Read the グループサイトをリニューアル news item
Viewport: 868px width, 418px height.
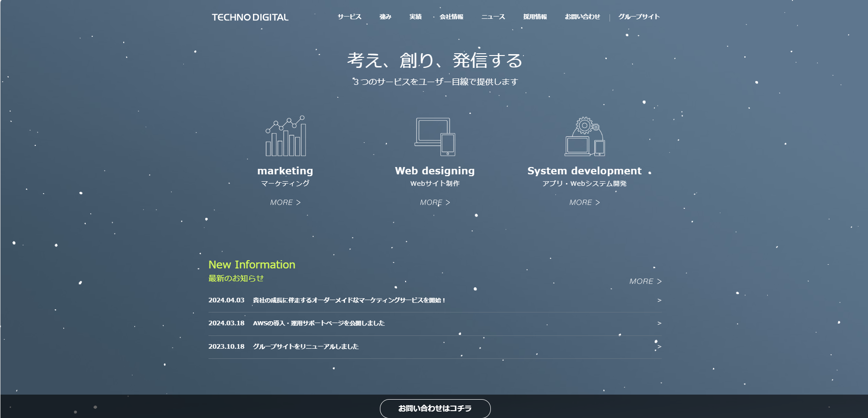coord(306,347)
